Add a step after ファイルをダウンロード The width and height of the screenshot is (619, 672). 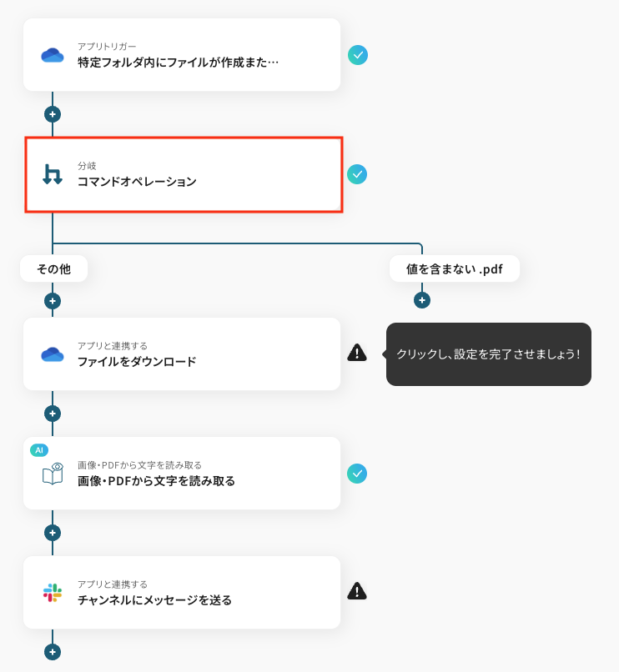(53, 414)
